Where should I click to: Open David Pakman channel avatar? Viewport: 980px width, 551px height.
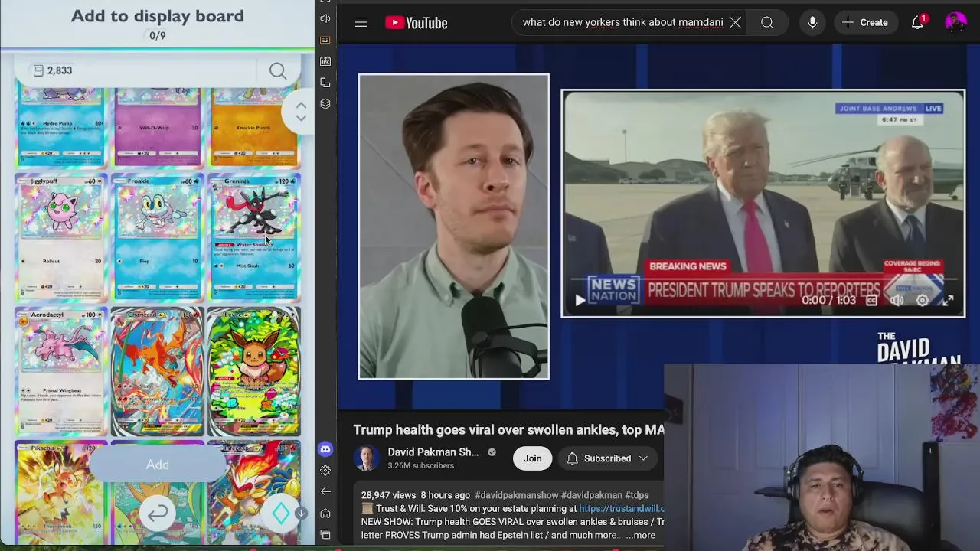[x=366, y=458]
